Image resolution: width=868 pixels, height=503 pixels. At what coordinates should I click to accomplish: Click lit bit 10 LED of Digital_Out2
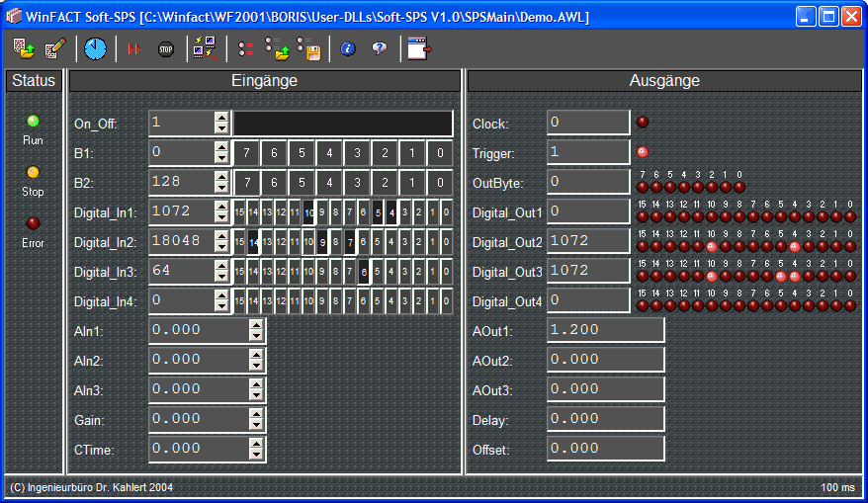(x=712, y=246)
